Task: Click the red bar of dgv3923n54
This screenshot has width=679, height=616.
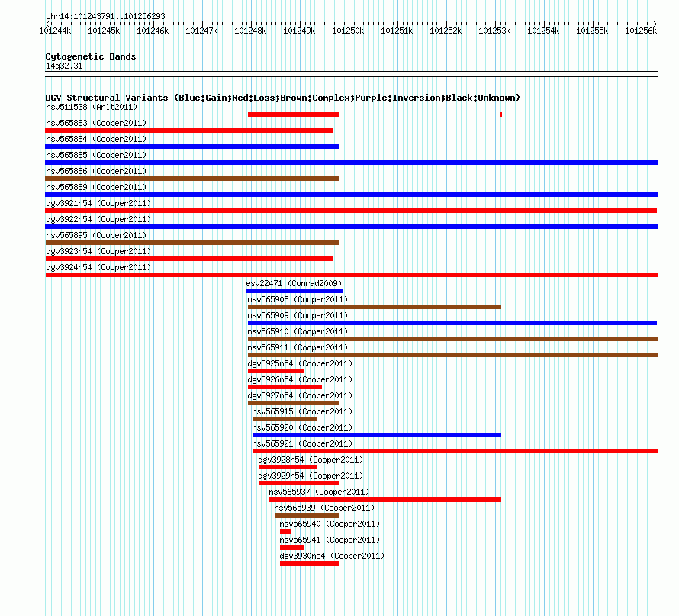Action: [189, 259]
